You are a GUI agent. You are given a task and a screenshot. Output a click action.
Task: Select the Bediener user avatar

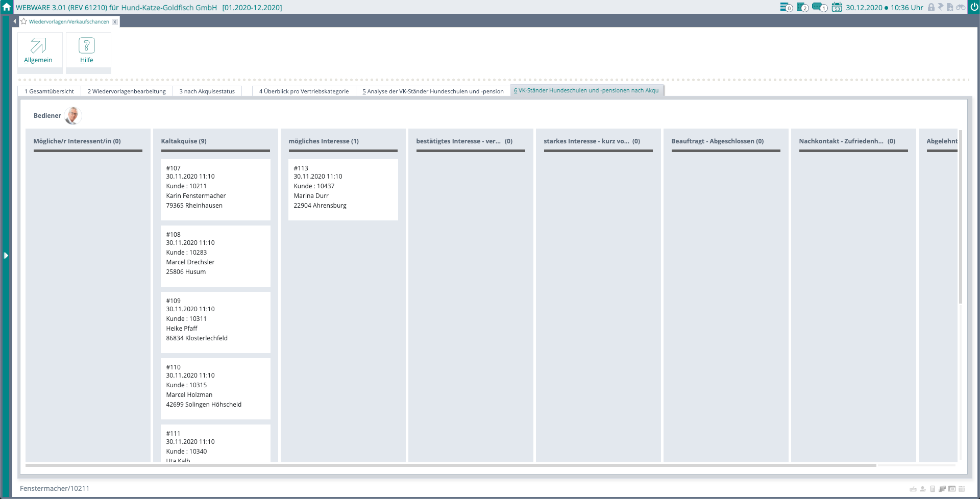73,116
